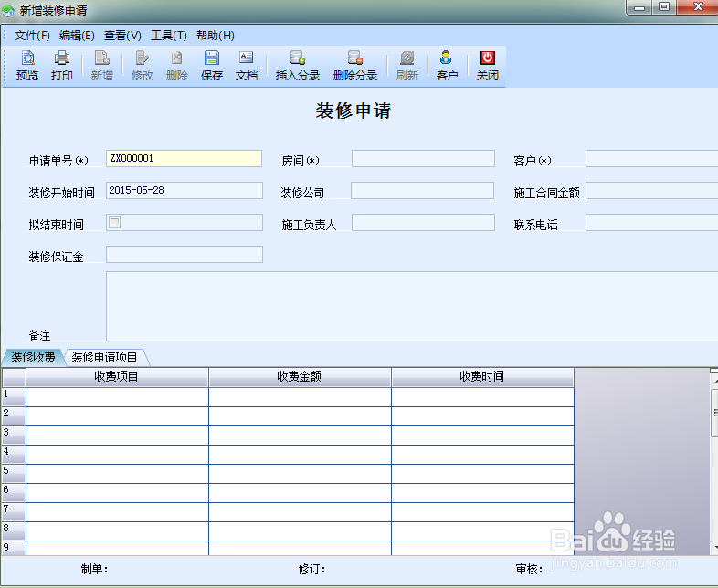
Task: Click the app icon in title bar
Action: (x=8, y=10)
